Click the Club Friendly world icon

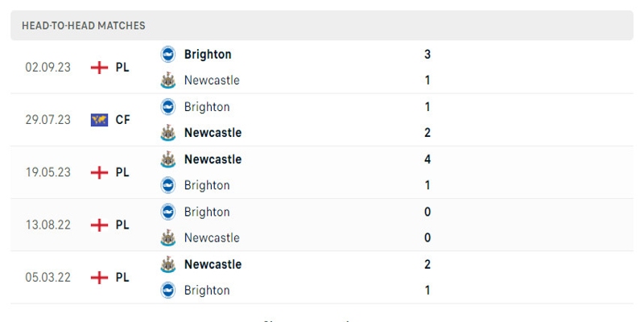coord(99,120)
